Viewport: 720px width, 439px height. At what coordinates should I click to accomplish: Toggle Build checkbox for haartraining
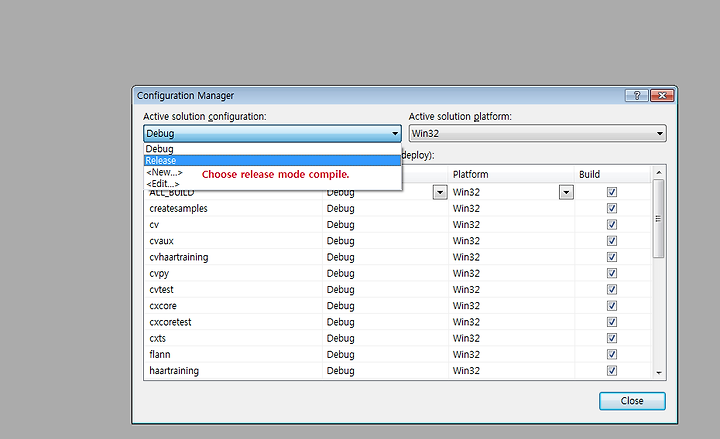(x=612, y=371)
